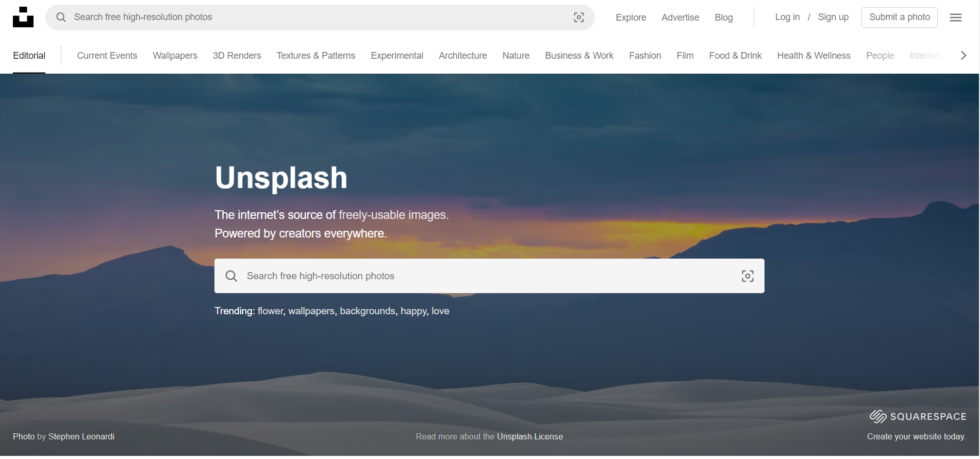This screenshot has height=459, width=980.
Task: Open the Interiors category
Action: click(x=926, y=56)
